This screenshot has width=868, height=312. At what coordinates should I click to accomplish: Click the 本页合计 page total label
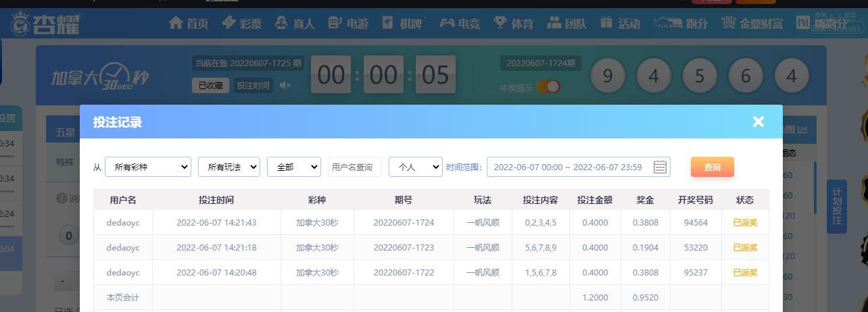pos(123,297)
